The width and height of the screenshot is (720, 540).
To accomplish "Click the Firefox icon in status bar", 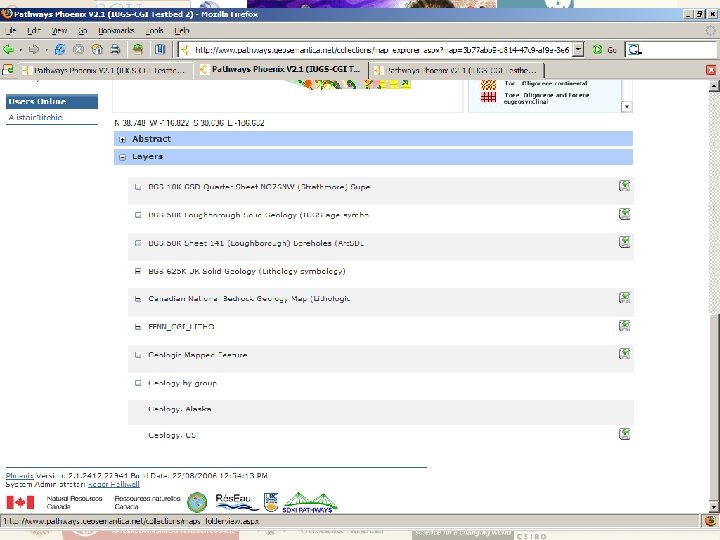I will pos(710,521).
